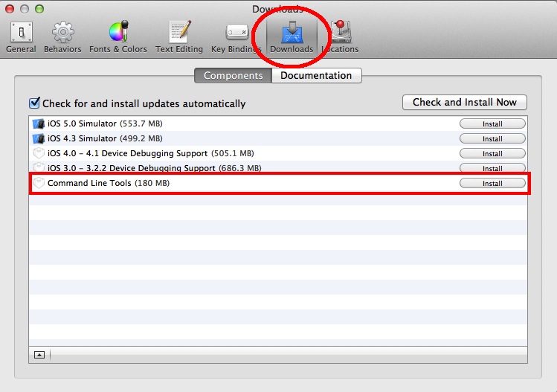Install the iOS 4.3 Simulator

click(x=492, y=138)
